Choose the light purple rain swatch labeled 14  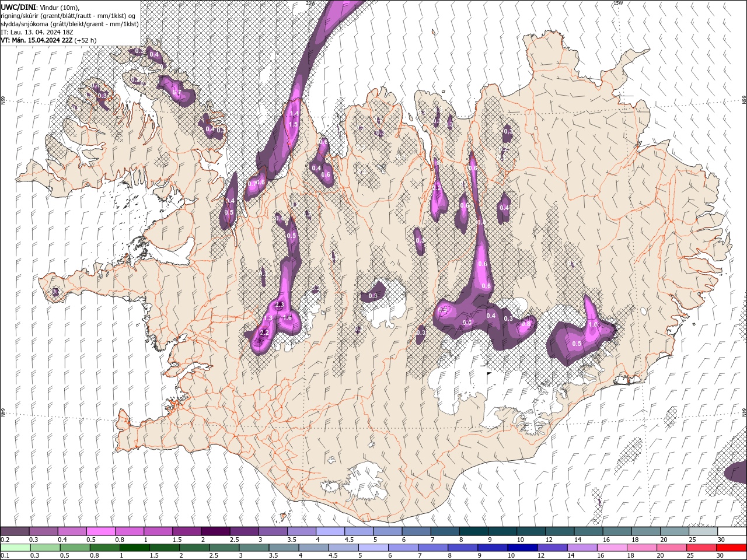(581, 548)
